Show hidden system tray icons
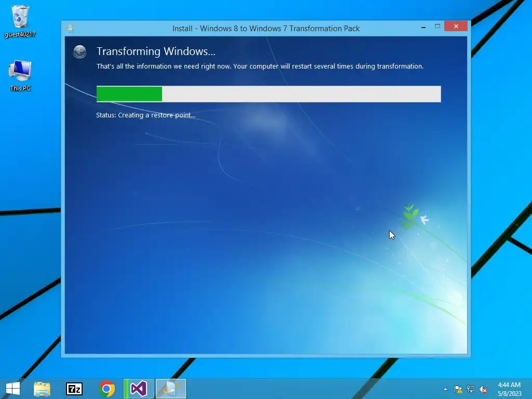The image size is (532, 399). [445, 389]
